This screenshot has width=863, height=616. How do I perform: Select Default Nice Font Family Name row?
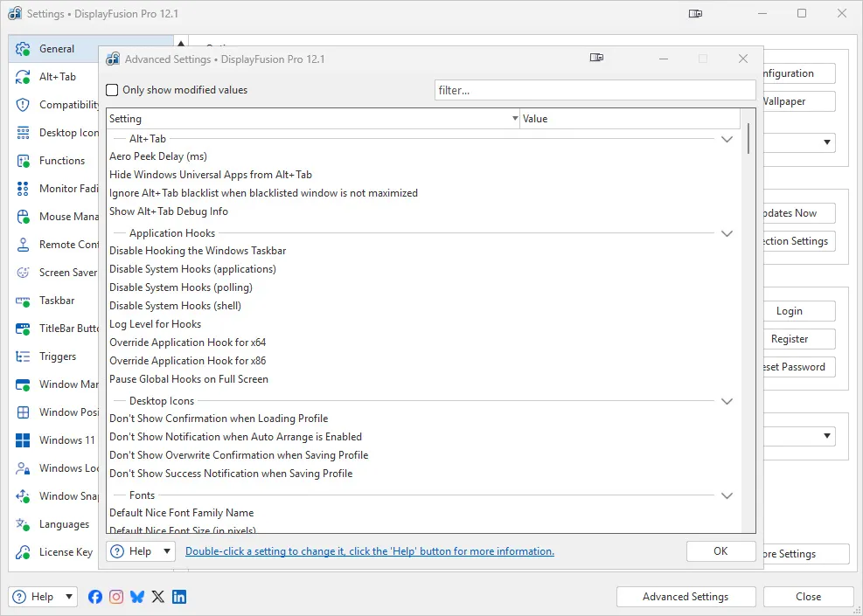tap(424, 513)
